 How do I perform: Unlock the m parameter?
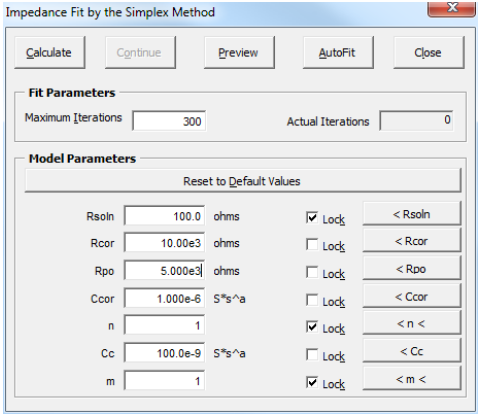(312, 382)
